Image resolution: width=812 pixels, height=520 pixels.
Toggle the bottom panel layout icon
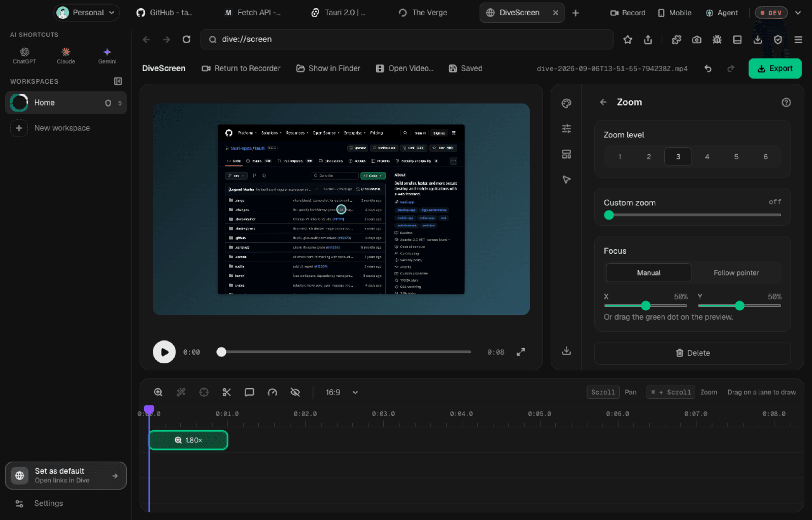pos(737,40)
